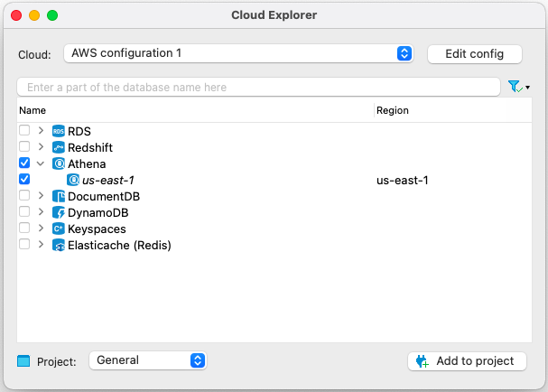Collapse the Athena tree node
548x392 pixels.
tap(41, 163)
